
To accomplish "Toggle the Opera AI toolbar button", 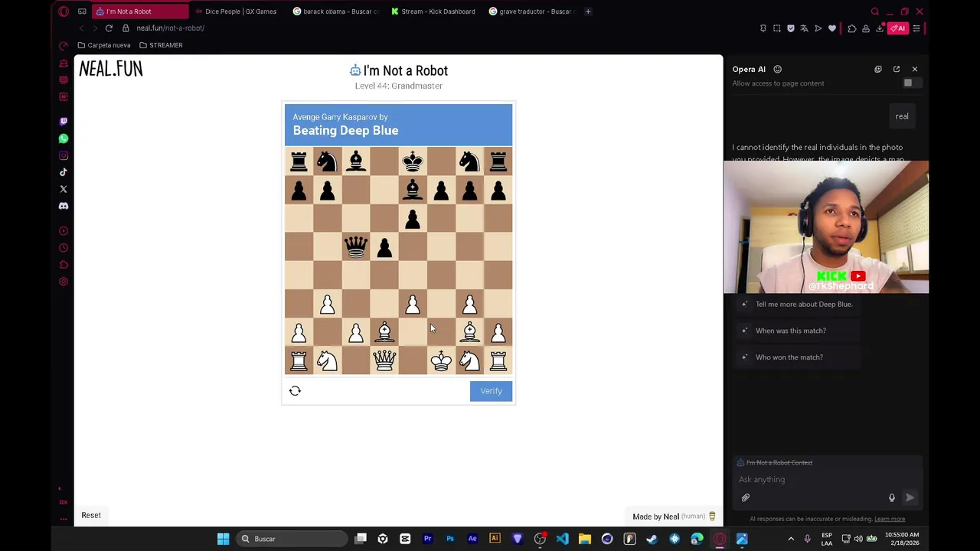I will tap(897, 28).
